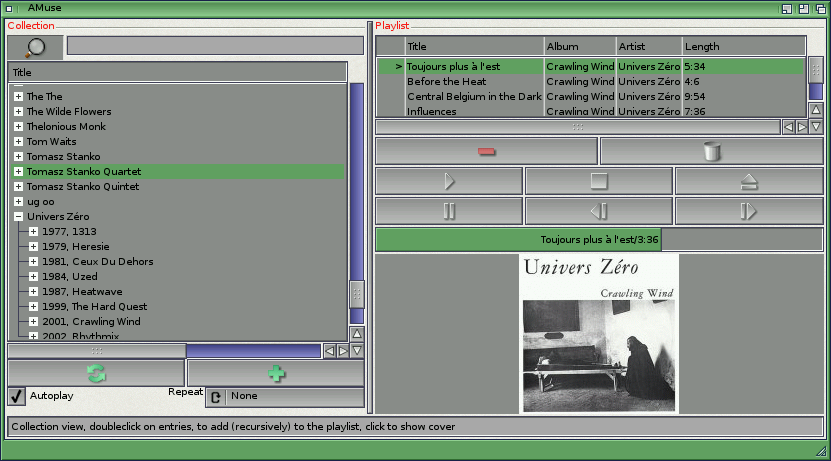Viewport: 831px width, 461px height.
Task: Click the collection search text field
Action: 215,46
